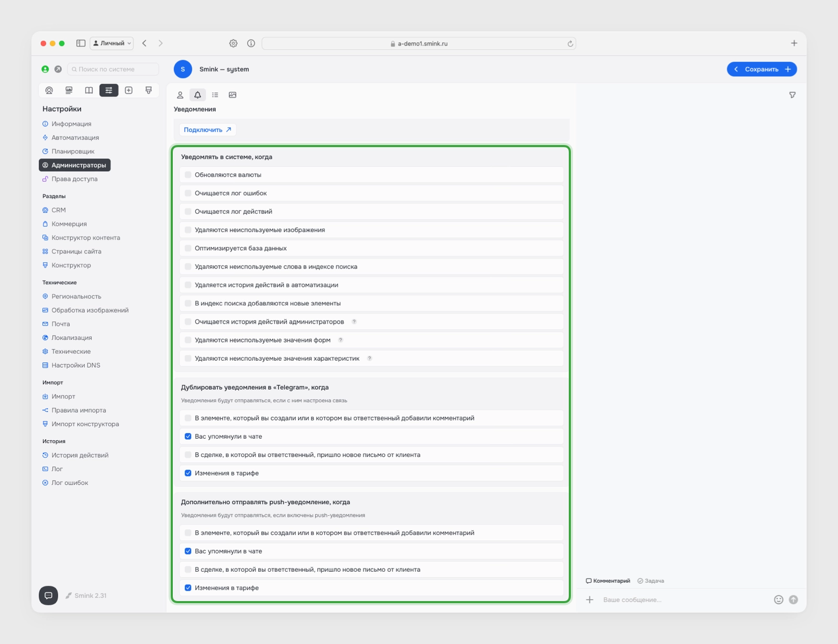Check new client email option under push-уведомление
The width and height of the screenshot is (838, 644).
188,569
